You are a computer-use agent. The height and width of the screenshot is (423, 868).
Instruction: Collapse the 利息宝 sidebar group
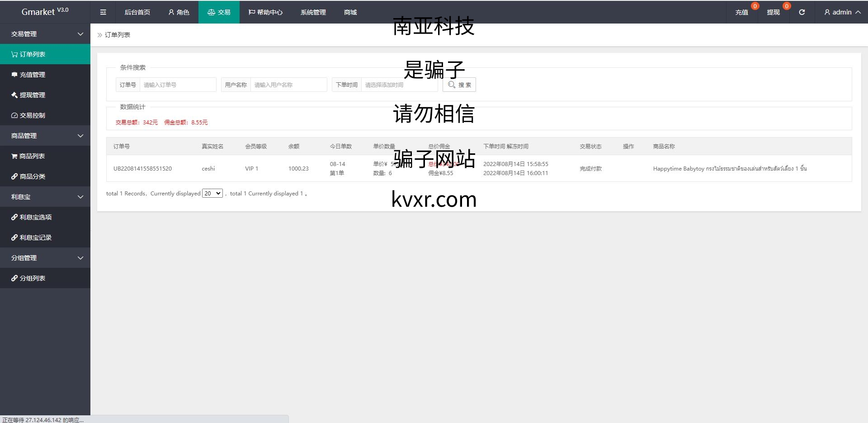pyautogui.click(x=80, y=197)
